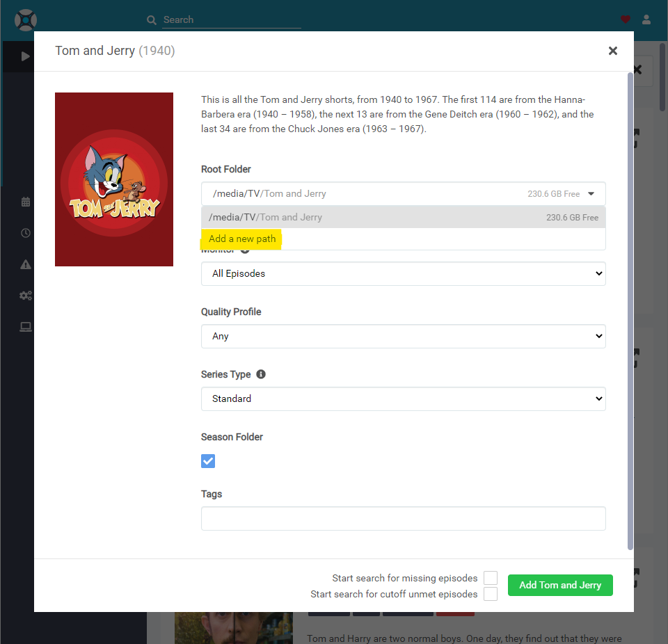
Task: Open Calendar from the sidebar icon
Action: (26, 202)
